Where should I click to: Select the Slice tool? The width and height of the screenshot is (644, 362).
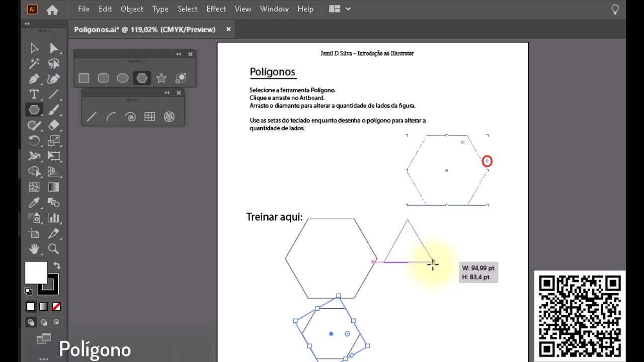point(54,233)
